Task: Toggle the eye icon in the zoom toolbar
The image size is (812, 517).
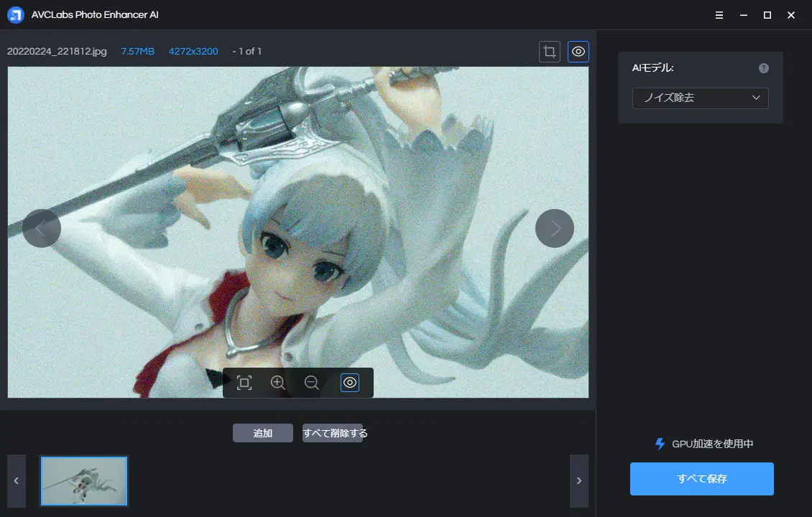Action: pyautogui.click(x=350, y=383)
